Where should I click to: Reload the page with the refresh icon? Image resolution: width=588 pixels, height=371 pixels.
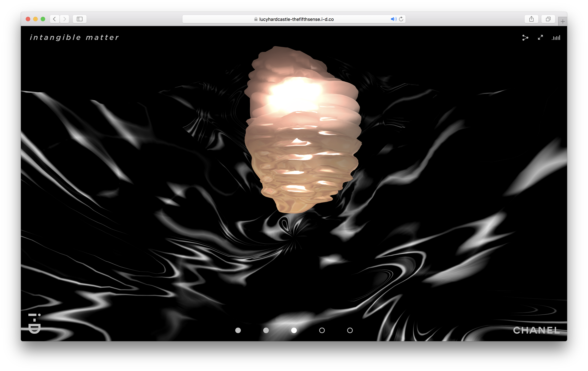pyautogui.click(x=401, y=19)
